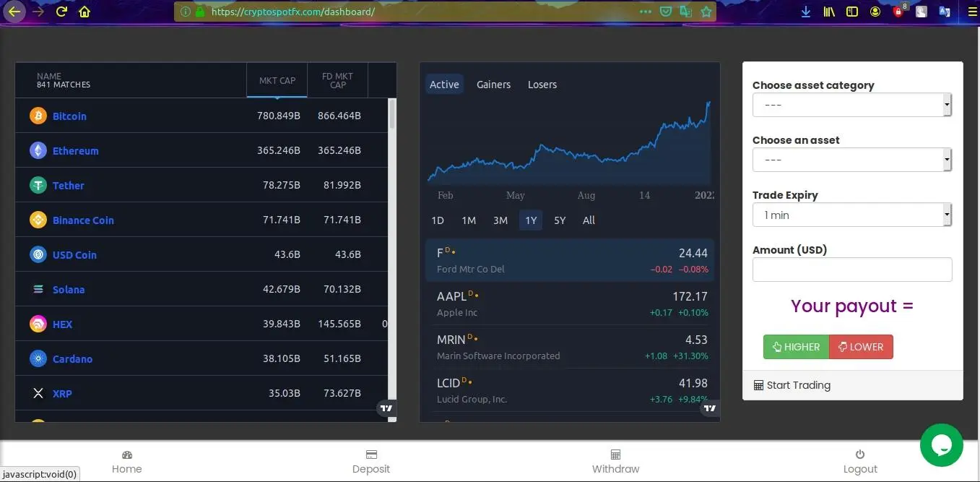Select the AAPL Apple Inc stock row

click(570, 304)
